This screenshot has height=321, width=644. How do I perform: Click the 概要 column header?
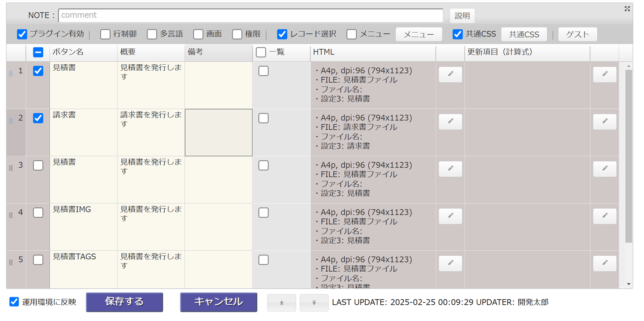pyautogui.click(x=151, y=52)
